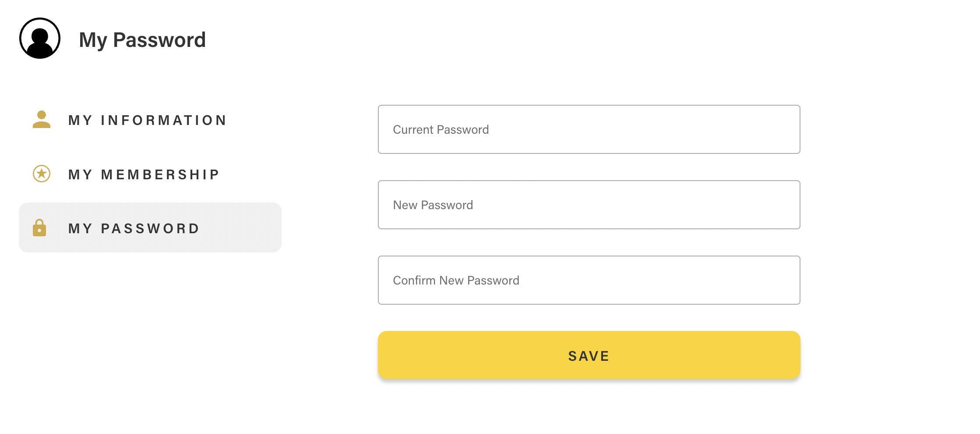The width and height of the screenshot is (980, 434).
Task: Click the "Confirm New Password" placeholder text
Action: 456,281
